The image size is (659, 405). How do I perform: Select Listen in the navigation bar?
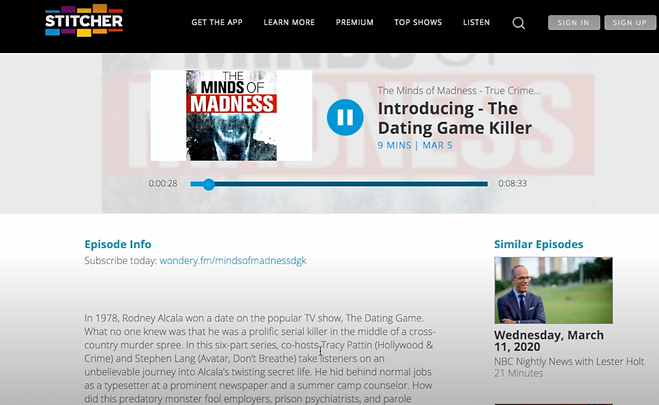[x=476, y=22]
